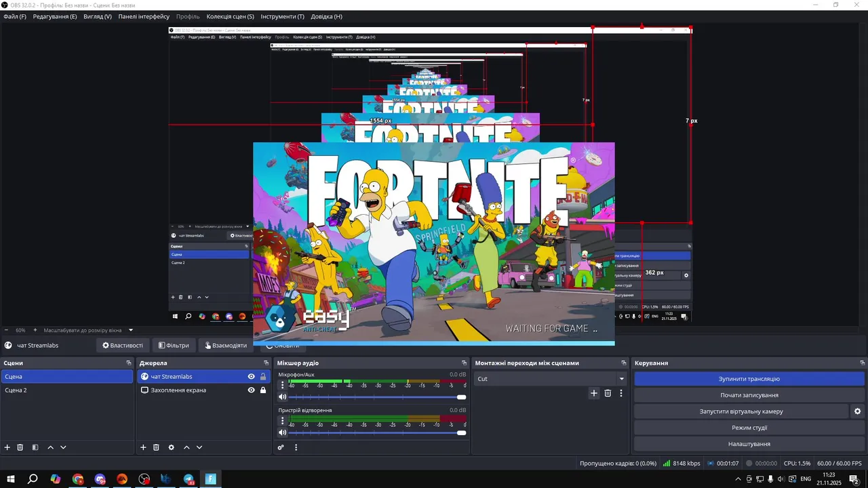Open the Редагування menu
This screenshot has height=488, width=868.
coord(55,16)
